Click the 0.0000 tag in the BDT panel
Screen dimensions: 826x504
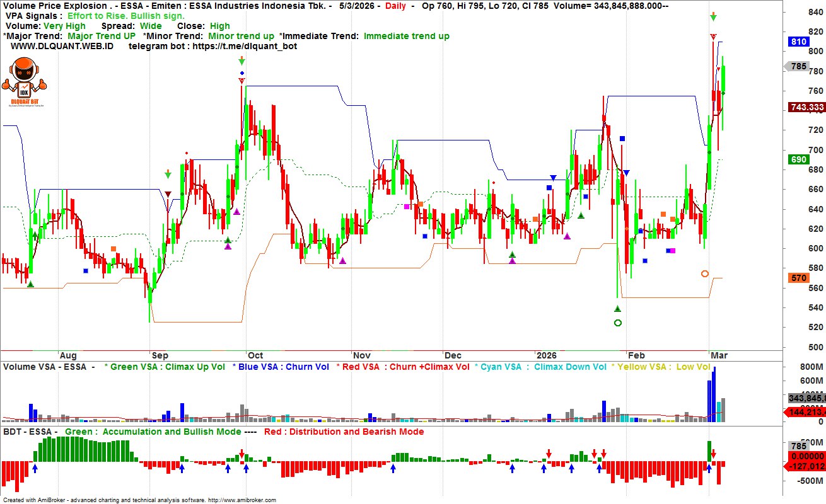pyautogui.click(x=807, y=455)
